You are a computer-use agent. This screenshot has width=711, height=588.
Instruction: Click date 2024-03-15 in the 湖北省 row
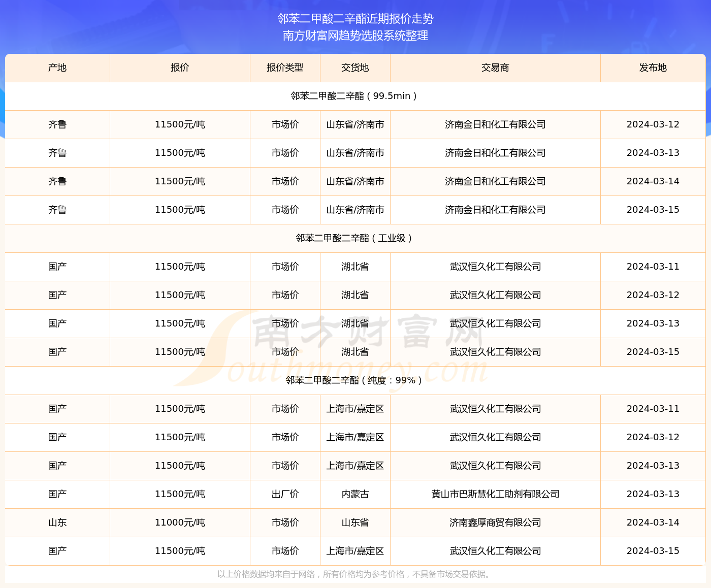coord(653,352)
